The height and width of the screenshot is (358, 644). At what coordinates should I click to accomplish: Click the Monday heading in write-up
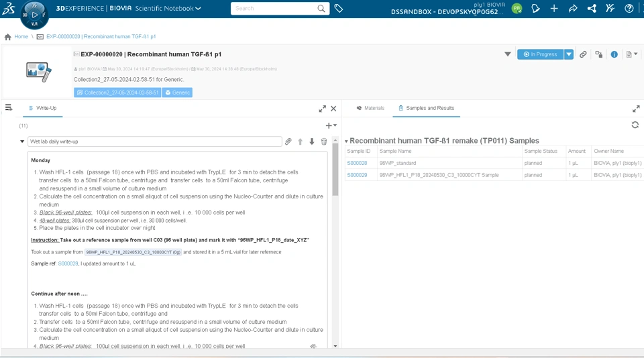click(x=41, y=160)
